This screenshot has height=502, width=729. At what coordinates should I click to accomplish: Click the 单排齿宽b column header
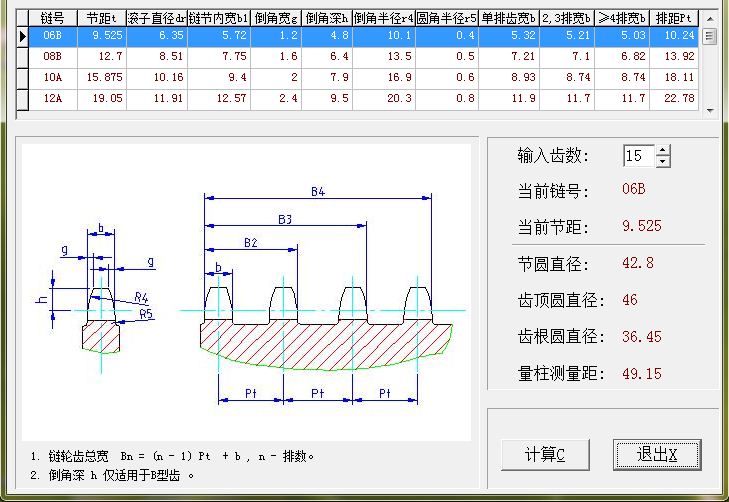[x=509, y=19]
